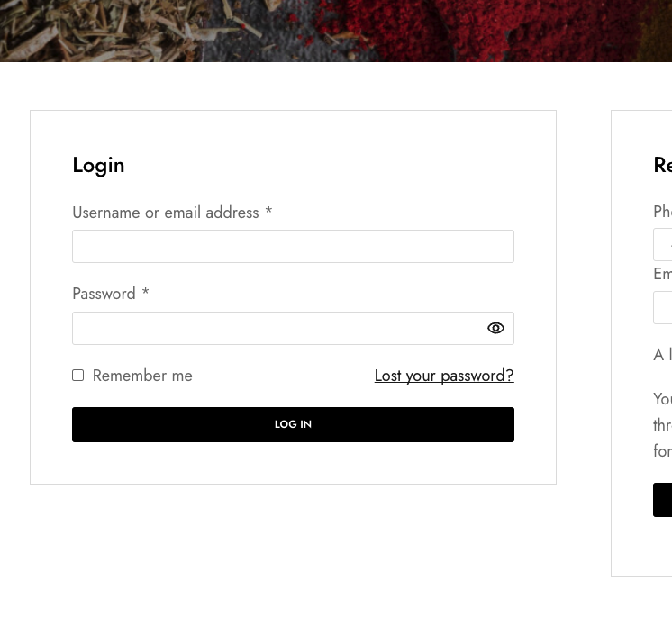Viewport: 672px width, 644px height.
Task: Click the spice banner image at top
Action: 336,31
